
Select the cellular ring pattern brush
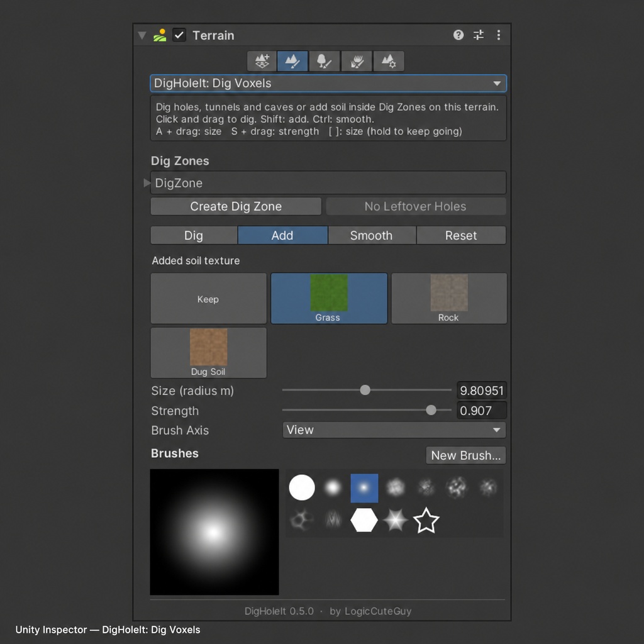[302, 520]
